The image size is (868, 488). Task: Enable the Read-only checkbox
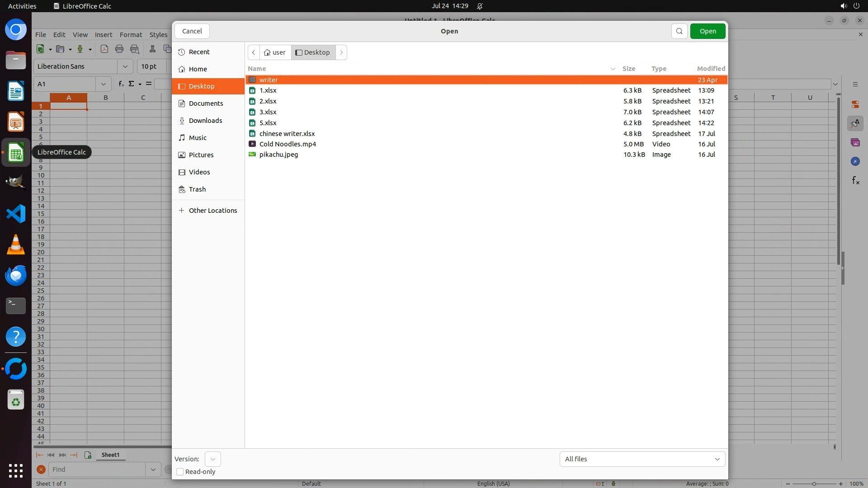tap(180, 472)
